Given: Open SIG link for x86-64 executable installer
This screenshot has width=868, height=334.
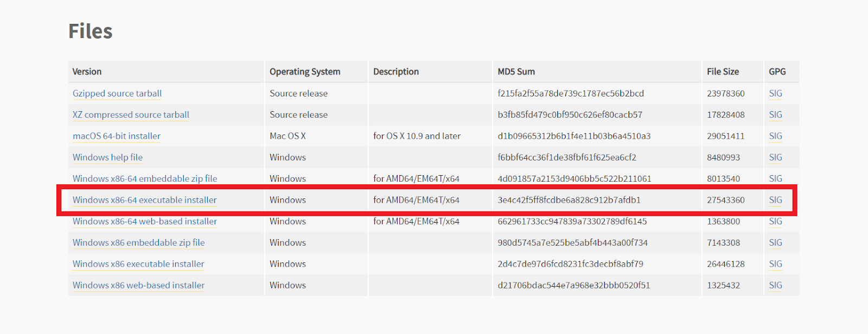Looking at the screenshot, I should (x=775, y=200).
